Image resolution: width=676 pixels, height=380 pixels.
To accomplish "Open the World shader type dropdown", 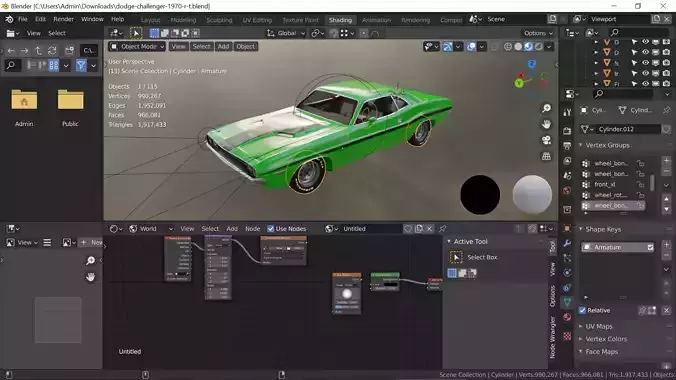I will tap(152, 229).
